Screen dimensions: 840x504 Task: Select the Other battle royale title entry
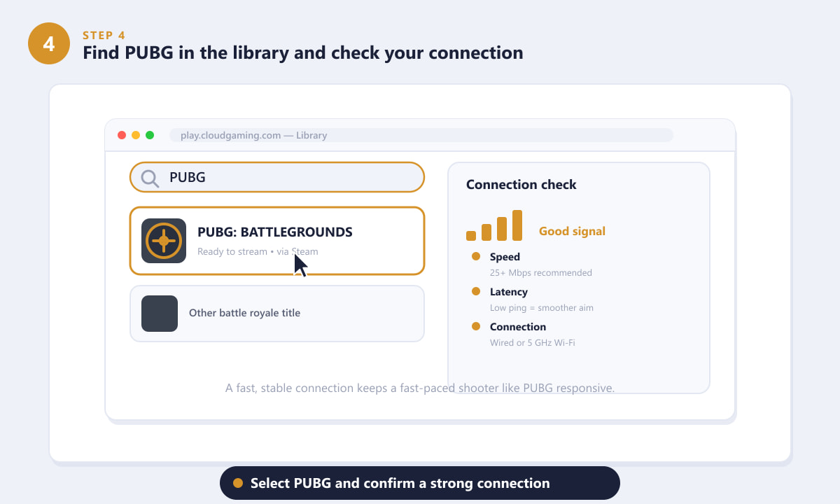point(277,314)
